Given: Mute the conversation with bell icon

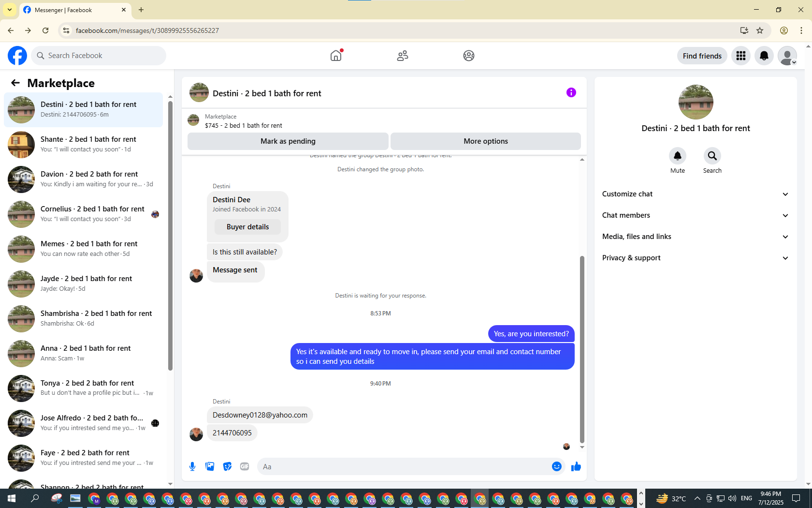Looking at the screenshot, I should click(x=678, y=156).
